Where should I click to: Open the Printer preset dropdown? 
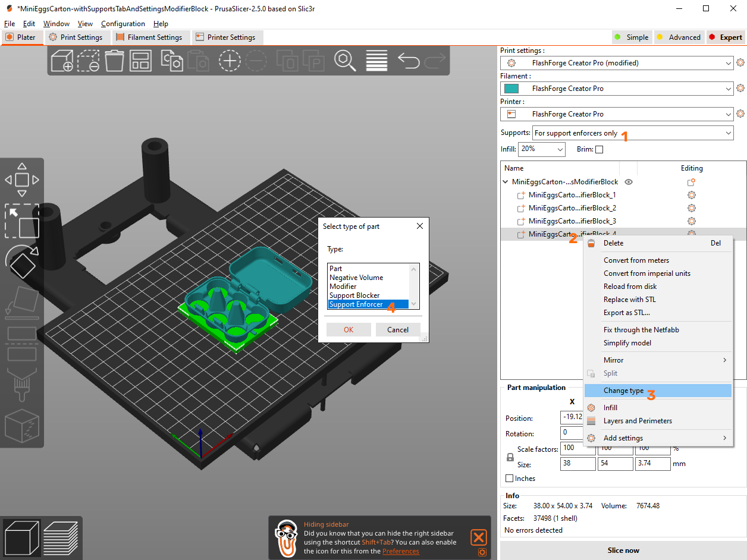617,114
